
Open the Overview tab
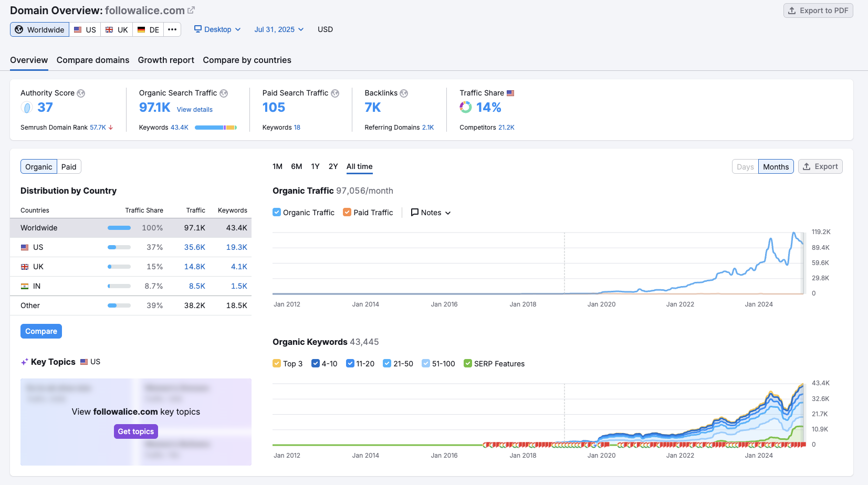pos(29,60)
